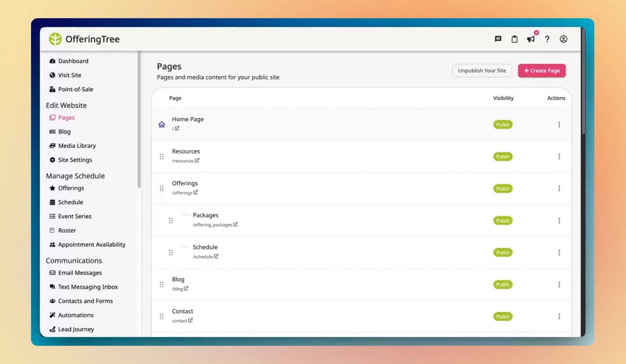This screenshot has width=626, height=364.
Task: Open external link icon next to contact URL
Action: pos(190,321)
